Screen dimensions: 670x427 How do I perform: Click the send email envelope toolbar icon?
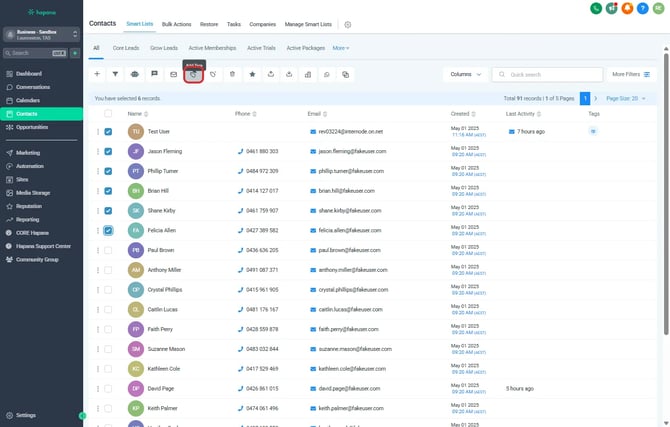pyautogui.click(x=173, y=74)
